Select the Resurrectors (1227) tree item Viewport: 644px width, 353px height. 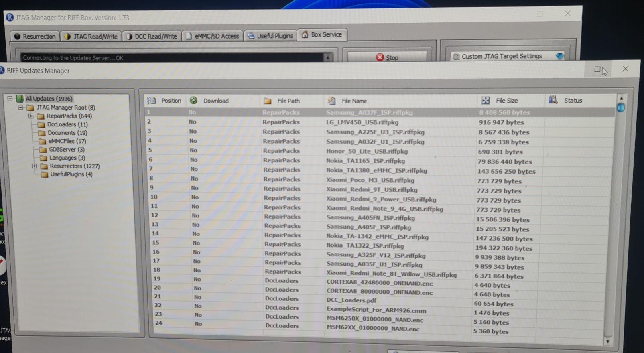click(75, 166)
